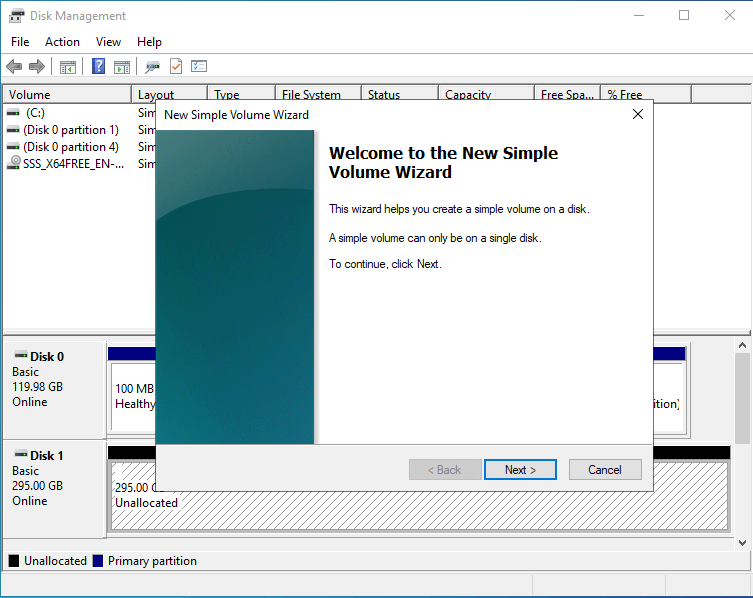Viewport: 753px width, 598px height.
Task: Click Cancel in the volume wizard
Action: [x=605, y=470]
